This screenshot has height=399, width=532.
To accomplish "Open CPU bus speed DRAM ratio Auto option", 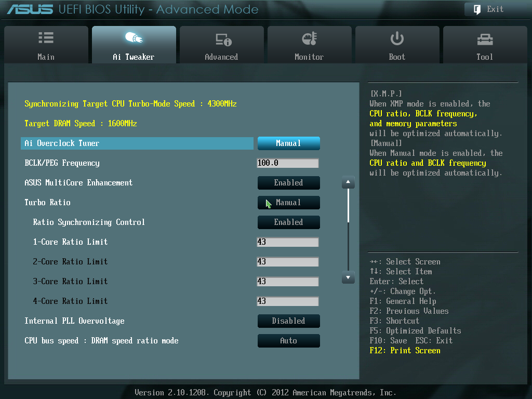I will pyautogui.click(x=289, y=341).
